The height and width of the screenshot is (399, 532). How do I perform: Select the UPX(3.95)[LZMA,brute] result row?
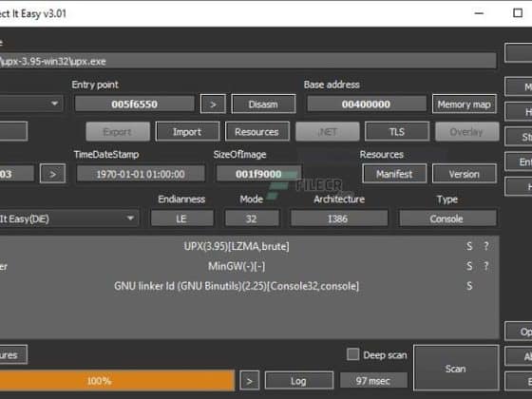tap(237, 246)
